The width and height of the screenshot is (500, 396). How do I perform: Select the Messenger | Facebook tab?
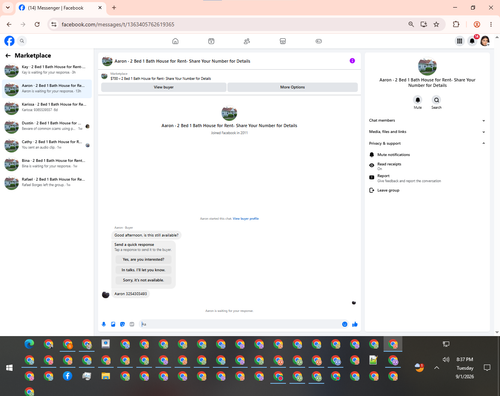point(61,8)
